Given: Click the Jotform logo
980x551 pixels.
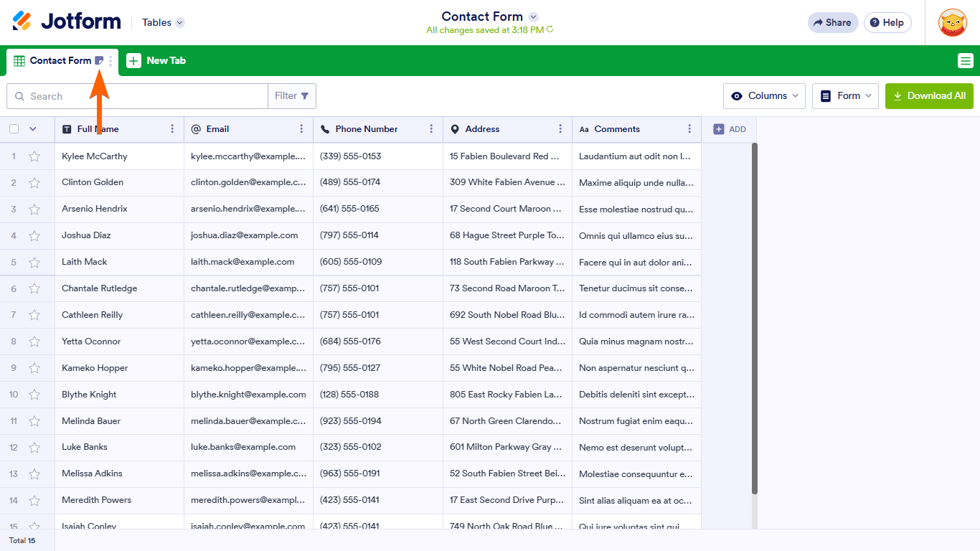Looking at the screenshot, I should pyautogui.click(x=67, y=22).
